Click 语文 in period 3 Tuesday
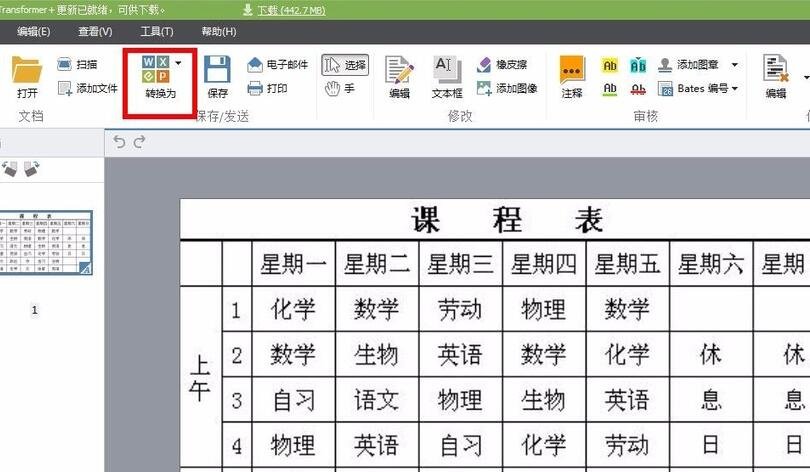This screenshot has height=472, width=810. (377, 400)
